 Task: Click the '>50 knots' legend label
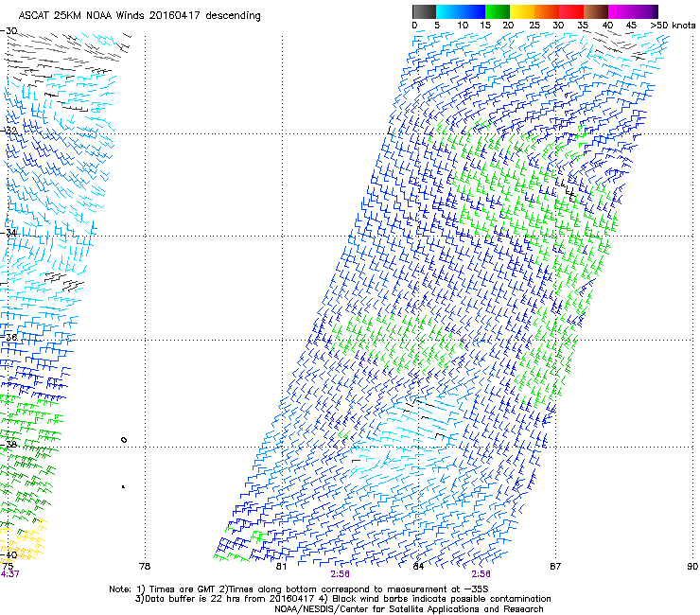point(673,26)
